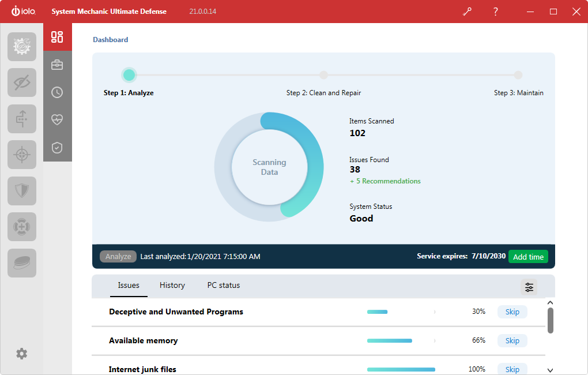Click the issues list scroll down arrow
The image size is (588, 375).
pyautogui.click(x=550, y=370)
